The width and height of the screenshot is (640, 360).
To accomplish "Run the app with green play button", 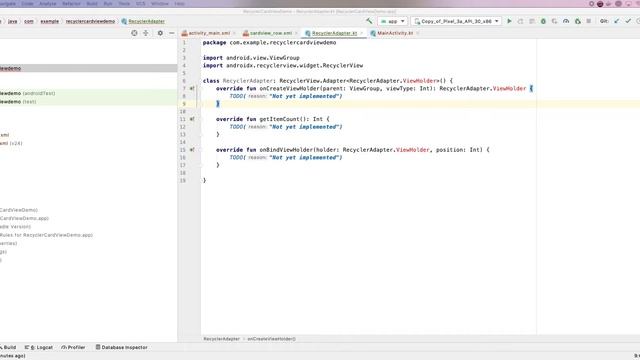I will tap(509, 21).
